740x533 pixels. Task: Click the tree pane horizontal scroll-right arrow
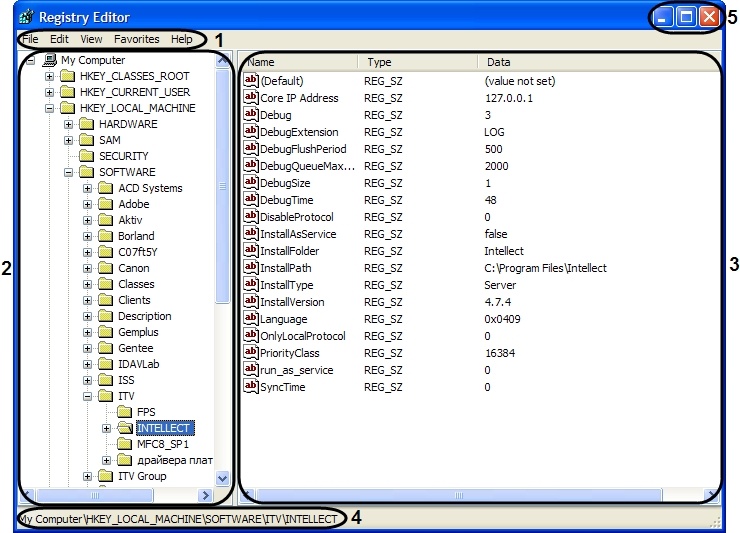tap(206, 495)
